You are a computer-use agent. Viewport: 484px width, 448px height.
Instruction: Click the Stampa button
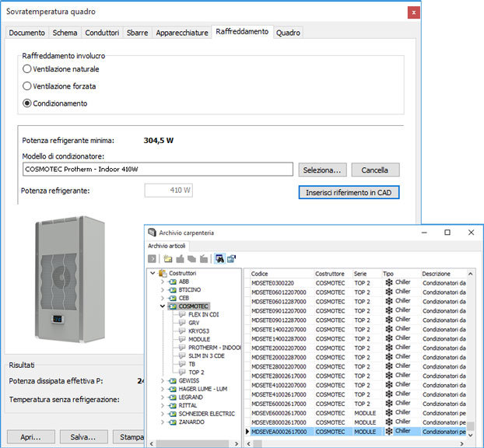[x=128, y=437]
